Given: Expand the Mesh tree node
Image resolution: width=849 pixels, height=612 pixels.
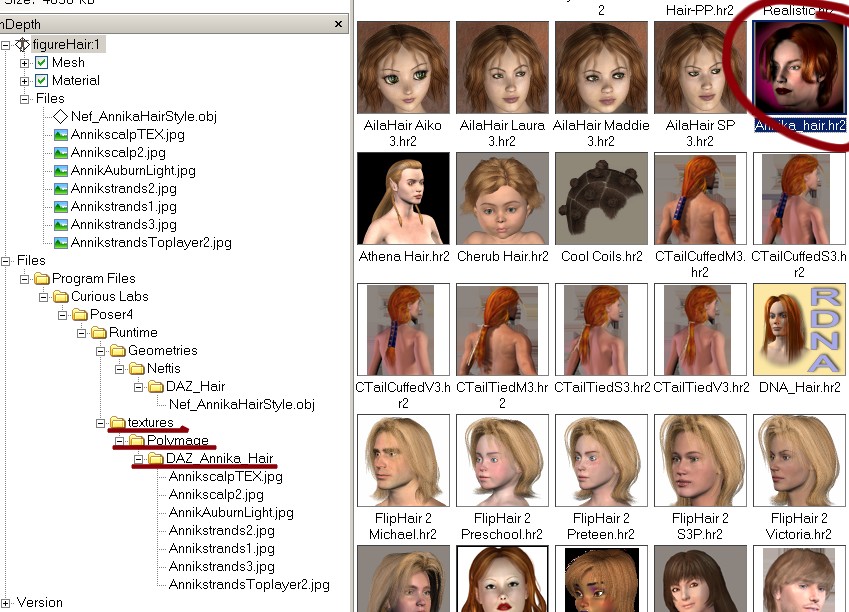Looking at the screenshot, I should (x=24, y=63).
